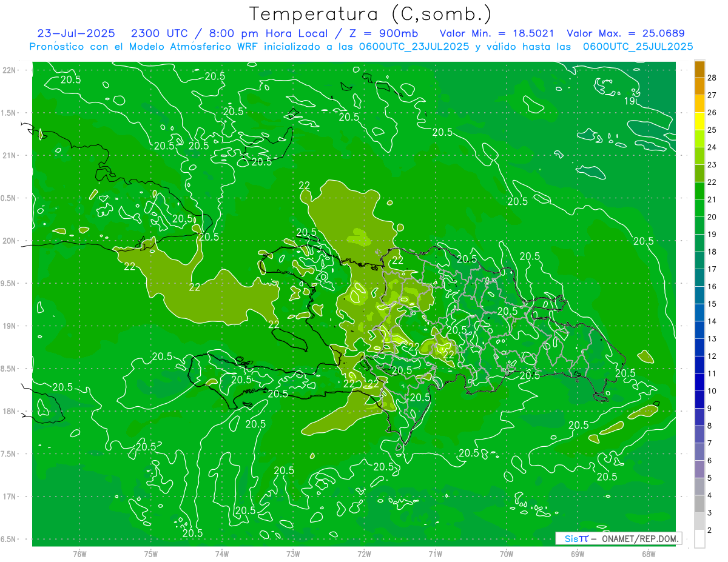Click the '17N' latitude axis label
This screenshot has width=728, height=562.
pyautogui.click(x=9, y=497)
